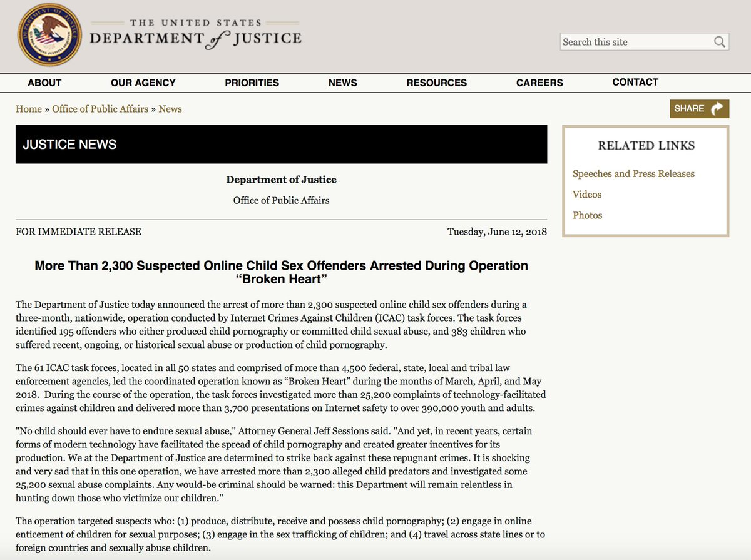Screen dimensions: 751x560
Task: Click the search magnifier icon
Action: [x=720, y=42]
